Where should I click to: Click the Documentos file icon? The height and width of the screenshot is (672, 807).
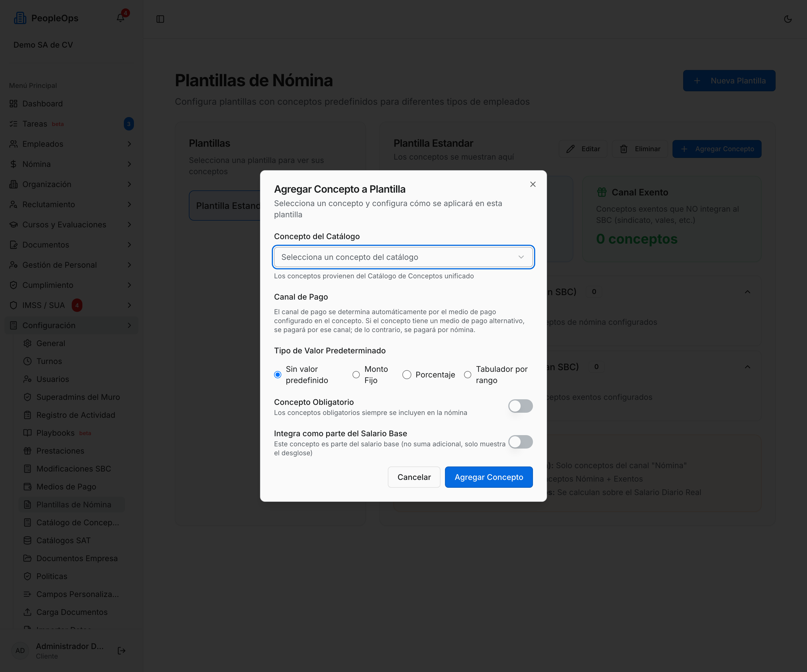(13, 245)
